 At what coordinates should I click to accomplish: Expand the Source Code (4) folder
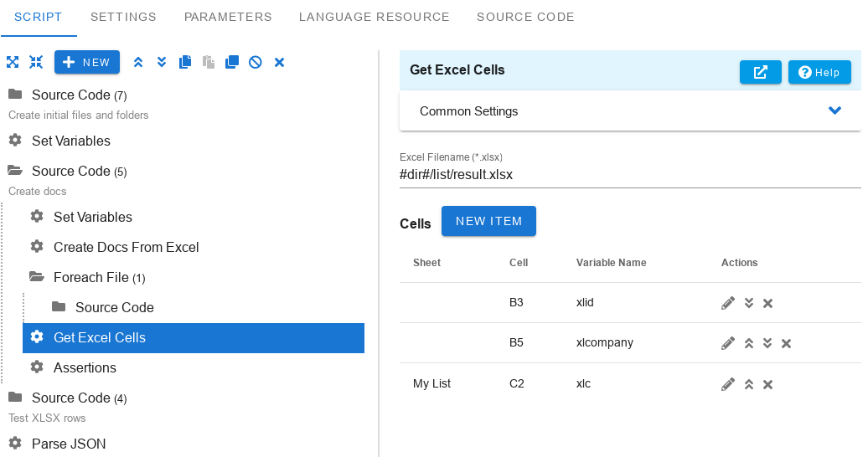[15, 398]
